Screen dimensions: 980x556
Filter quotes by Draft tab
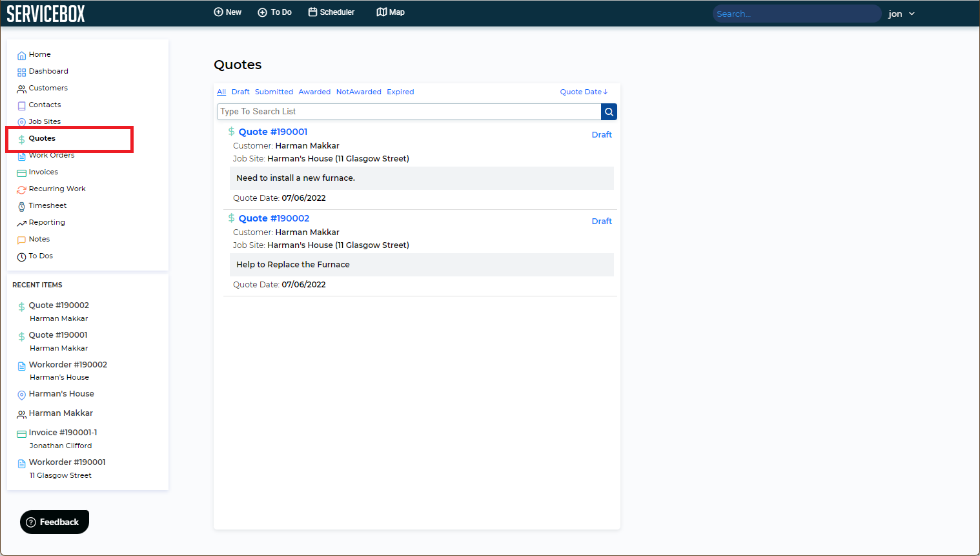point(241,92)
